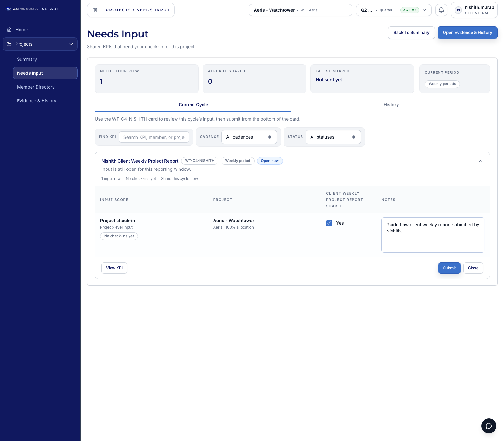Toggle the Client Weekly Project Report Shared checkbox
This screenshot has width=504, height=441.
(329, 223)
